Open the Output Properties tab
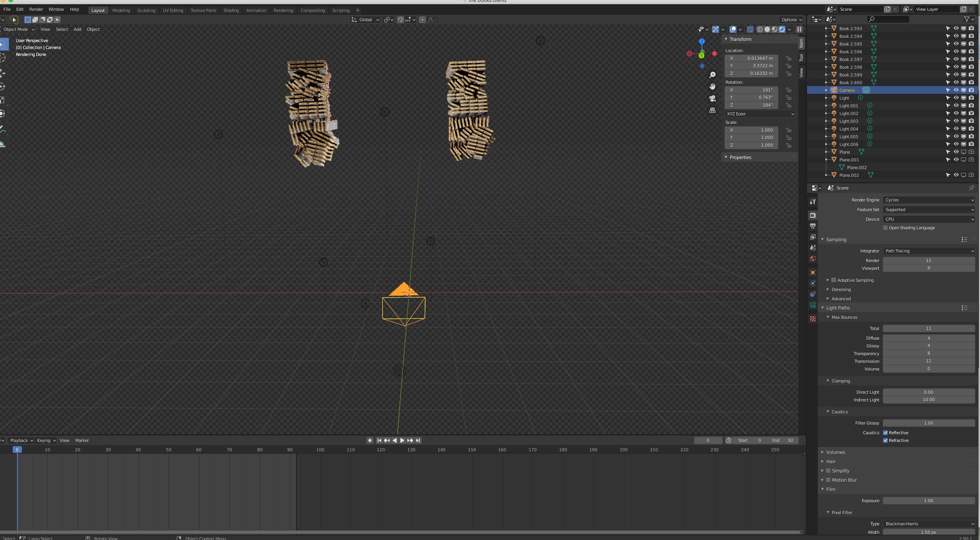The width and height of the screenshot is (980, 540). [813, 226]
